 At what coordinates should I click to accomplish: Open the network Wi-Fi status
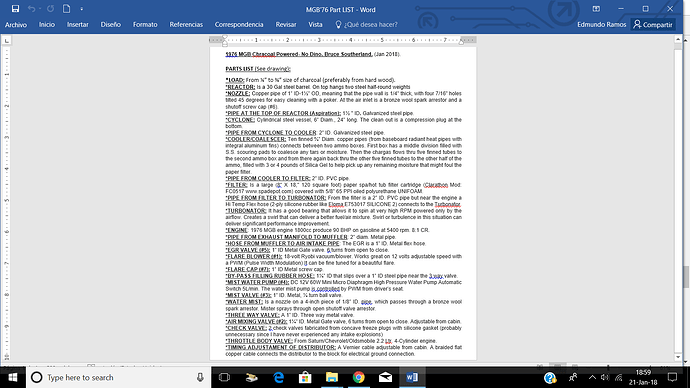(618, 377)
